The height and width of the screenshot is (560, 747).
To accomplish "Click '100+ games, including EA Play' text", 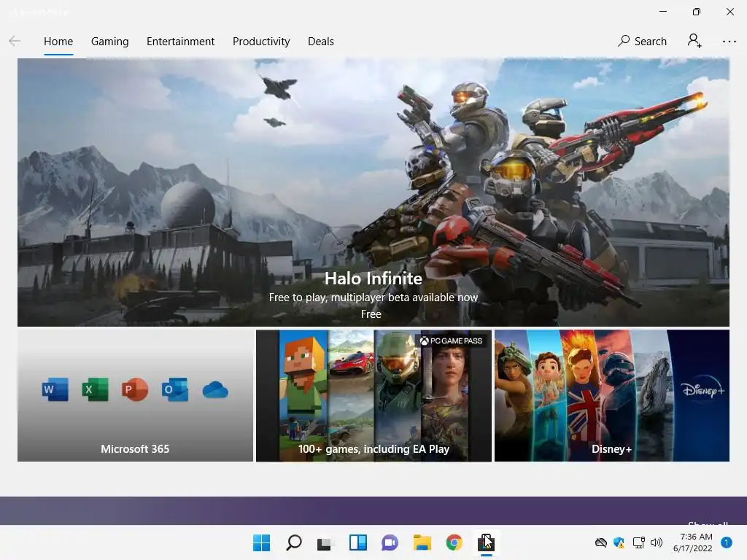I will [373, 449].
